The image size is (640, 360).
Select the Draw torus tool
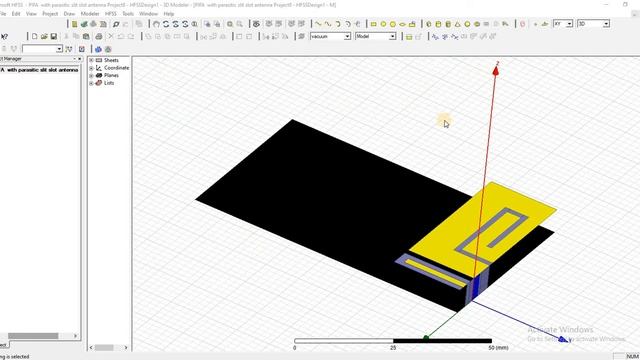(x=477, y=24)
